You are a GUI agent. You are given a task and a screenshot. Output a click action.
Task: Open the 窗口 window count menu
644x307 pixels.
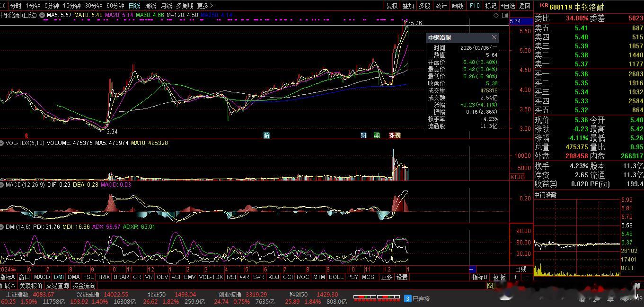click(25, 277)
